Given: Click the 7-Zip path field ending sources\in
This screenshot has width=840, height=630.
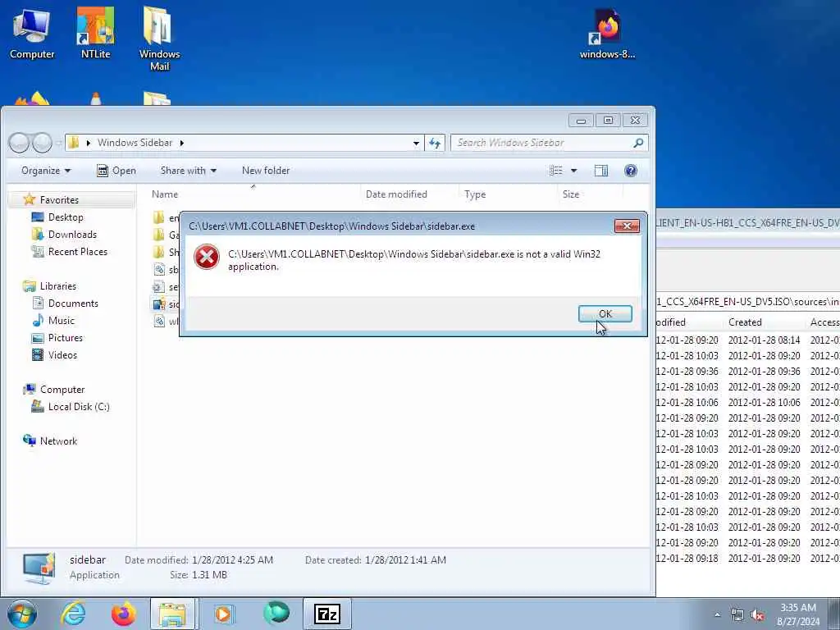Looking at the screenshot, I should [748, 302].
